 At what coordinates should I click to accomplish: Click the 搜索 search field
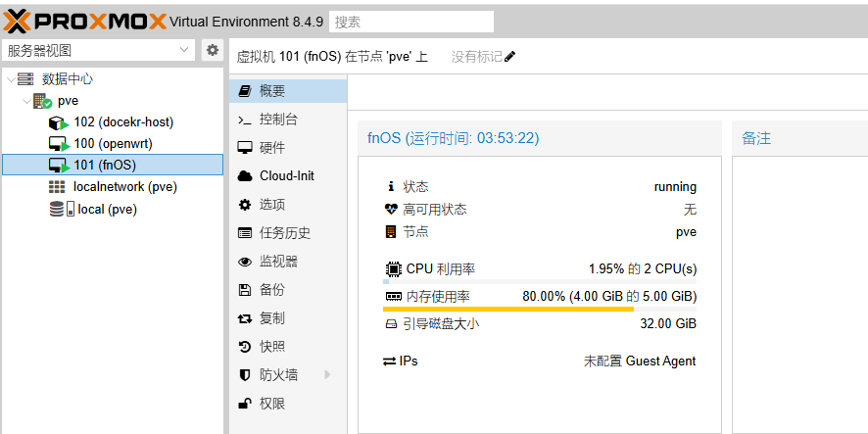click(x=410, y=22)
